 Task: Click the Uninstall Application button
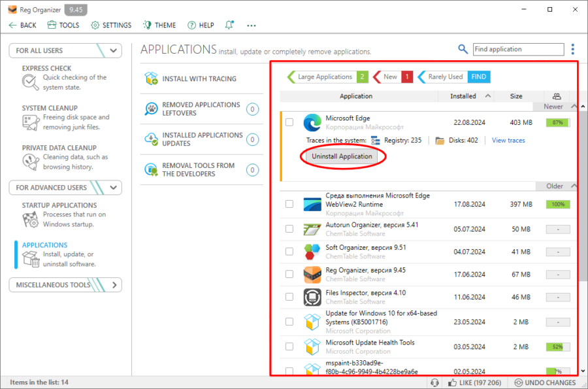pos(342,156)
